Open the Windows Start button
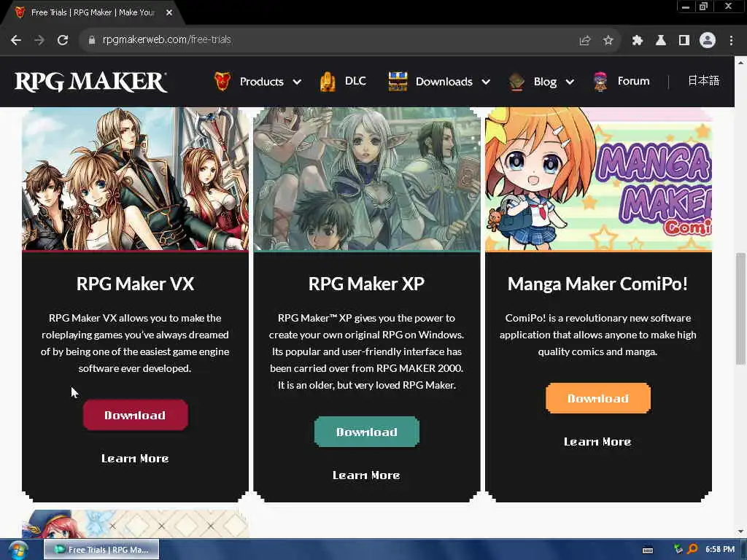 click(x=18, y=550)
